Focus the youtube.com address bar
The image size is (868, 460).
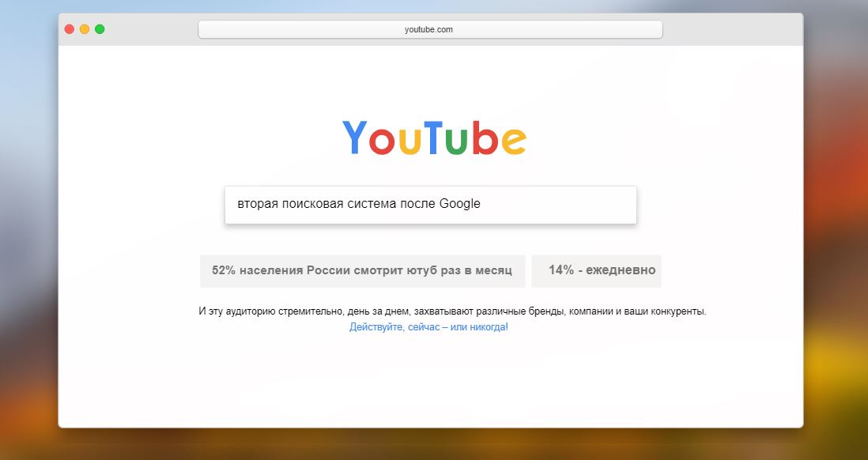pos(430,30)
